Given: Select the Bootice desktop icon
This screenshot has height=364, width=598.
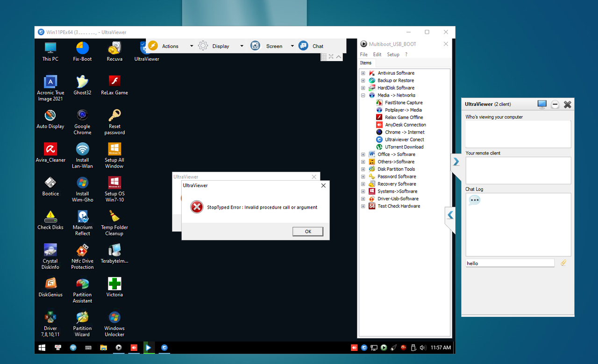Looking at the screenshot, I should point(50,186).
